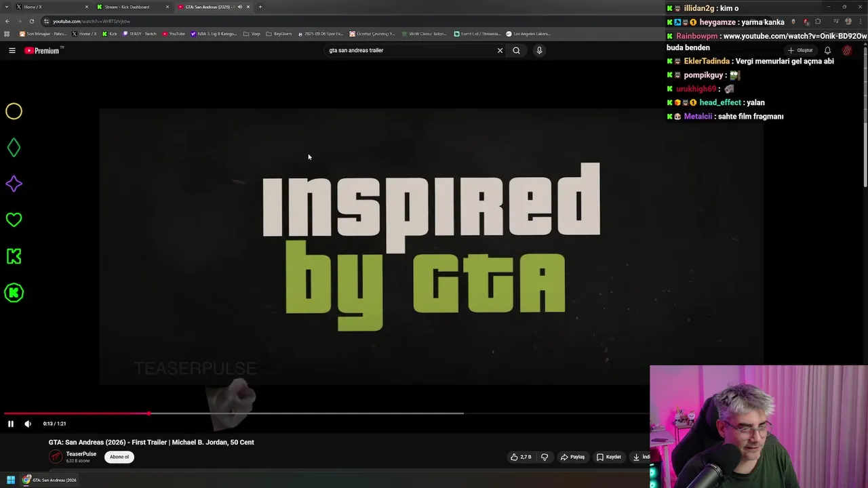Viewport: 868px width, 488px height.
Task: Open the NBA 3. Lig bookmark
Action: [214, 33]
